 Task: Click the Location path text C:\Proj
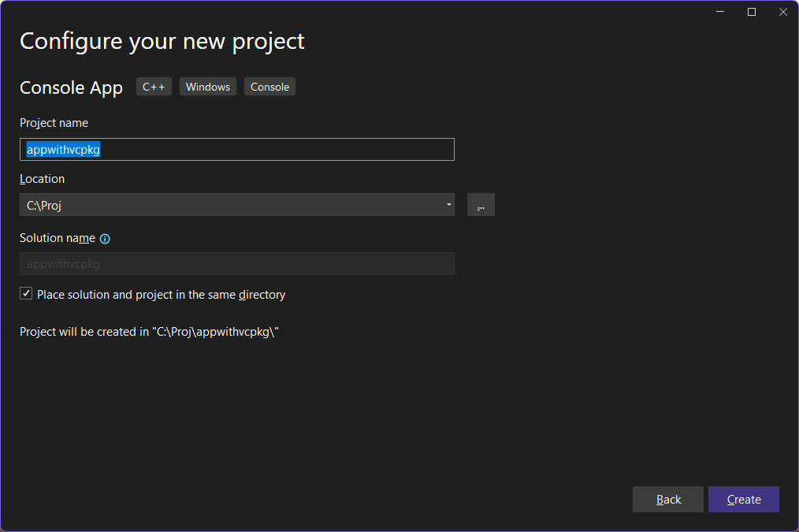tap(44, 206)
